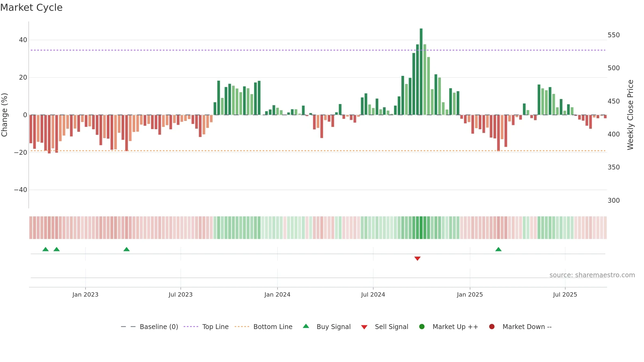Click the Weekly Close Price axis title

tap(630, 115)
